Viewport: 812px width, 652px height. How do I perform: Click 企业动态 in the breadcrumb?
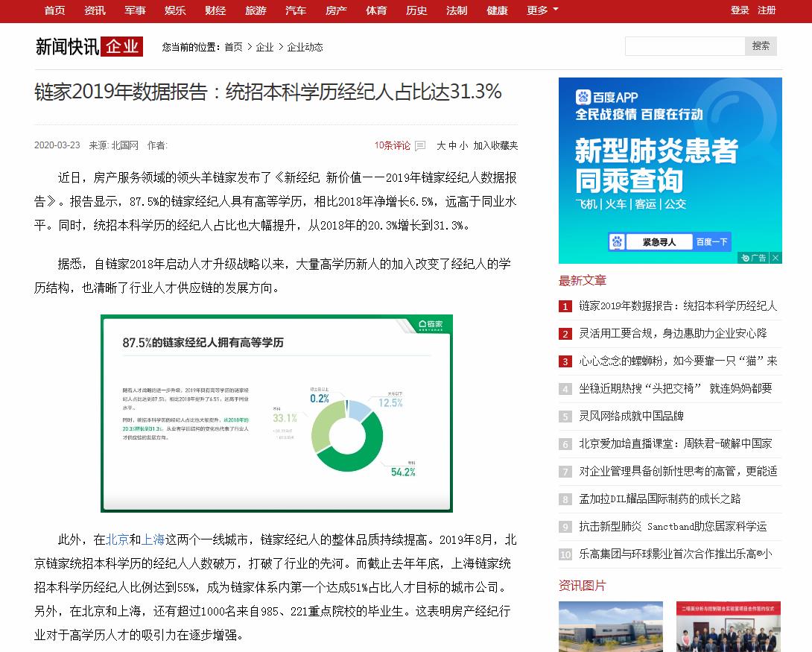305,47
